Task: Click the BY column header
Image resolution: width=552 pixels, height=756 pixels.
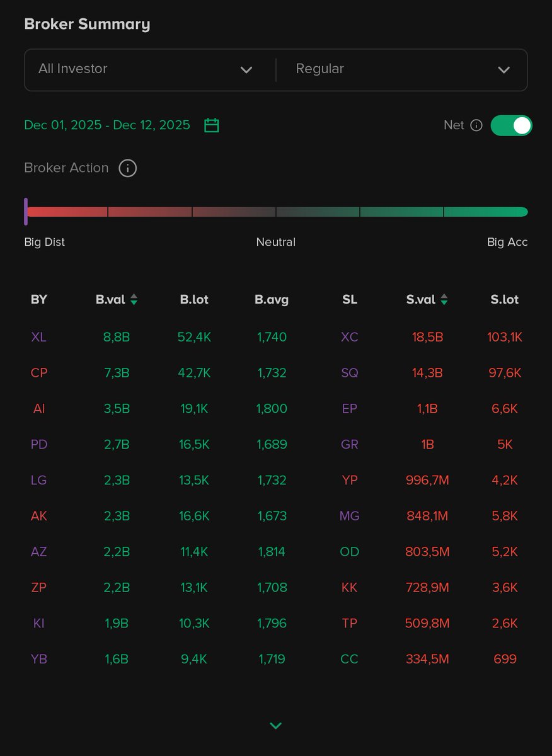Action: [39, 299]
